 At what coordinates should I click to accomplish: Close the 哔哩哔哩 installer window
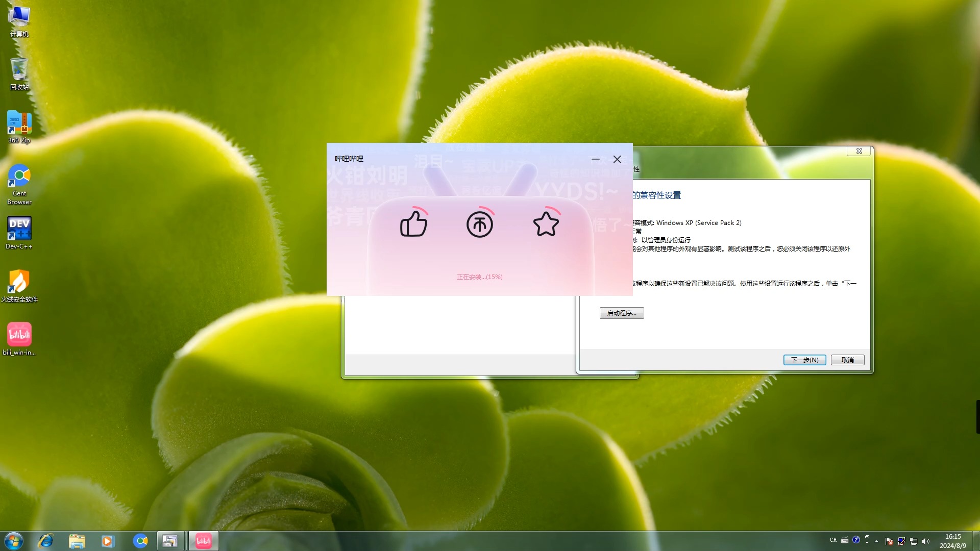click(617, 159)
